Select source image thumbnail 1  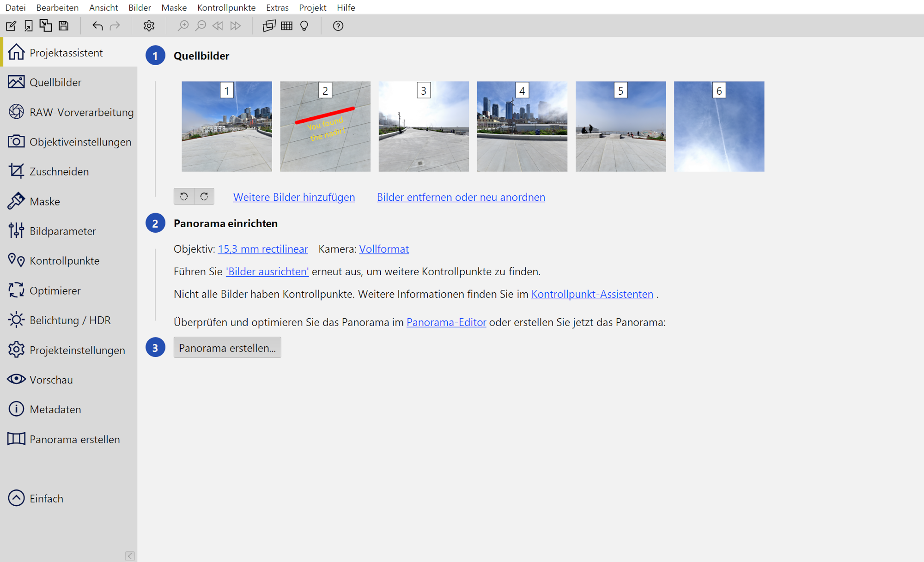click(227, 127)
